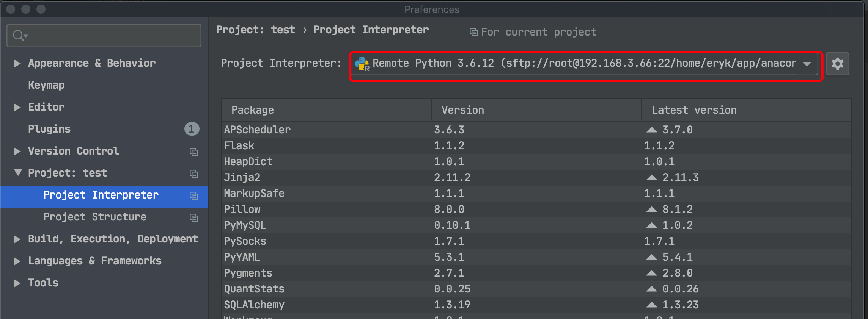Click upgrade arrow beside QuantStats 0.0.26

tap(651, 289)
